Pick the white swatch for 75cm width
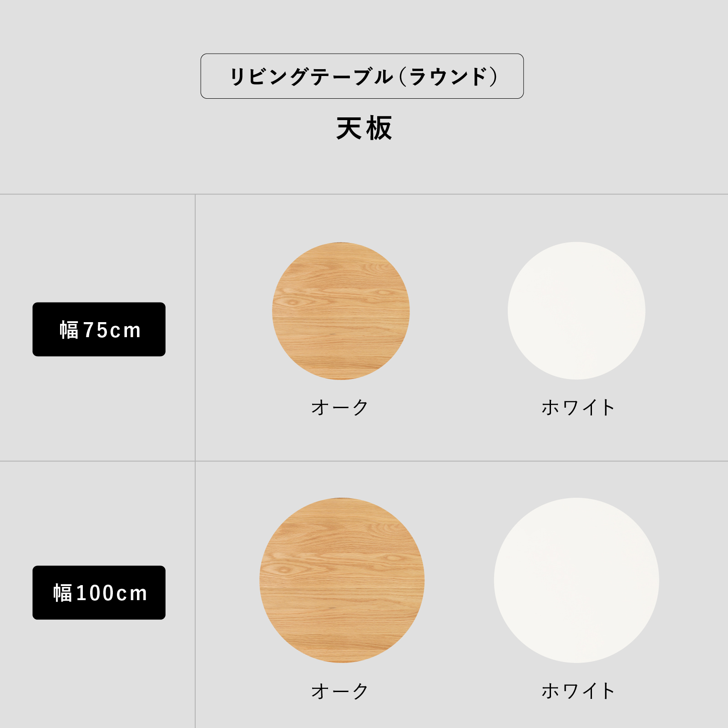 [x=576, y=311]
